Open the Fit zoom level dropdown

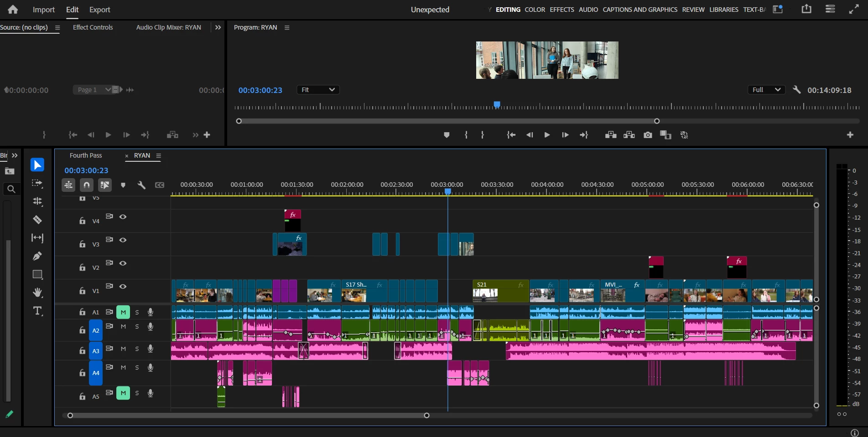coord(318,90)
